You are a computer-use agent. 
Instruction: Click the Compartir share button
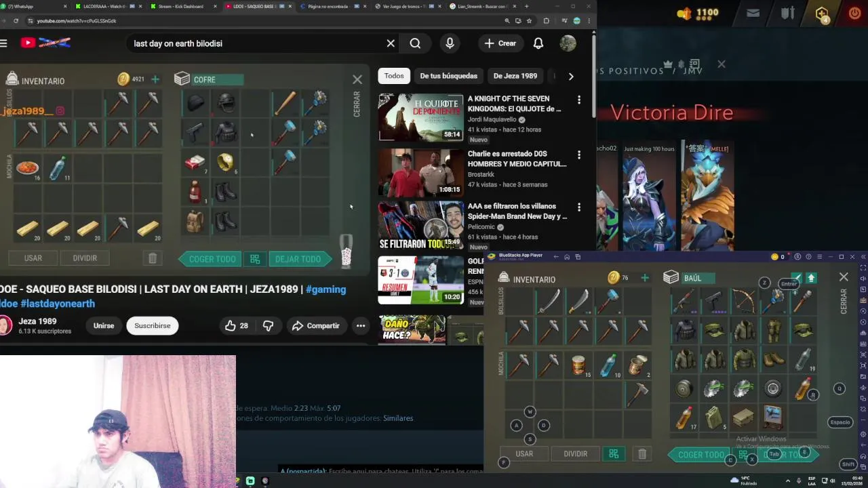tap(316, 325)
